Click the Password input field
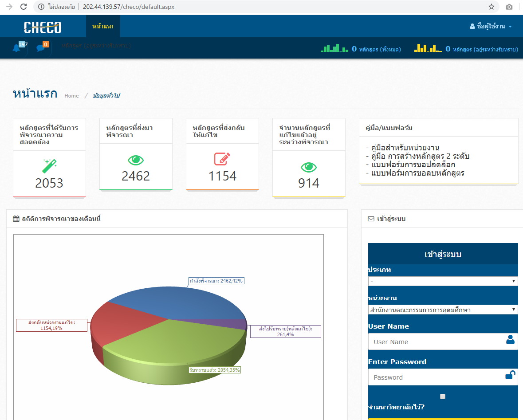 point(437,377)
